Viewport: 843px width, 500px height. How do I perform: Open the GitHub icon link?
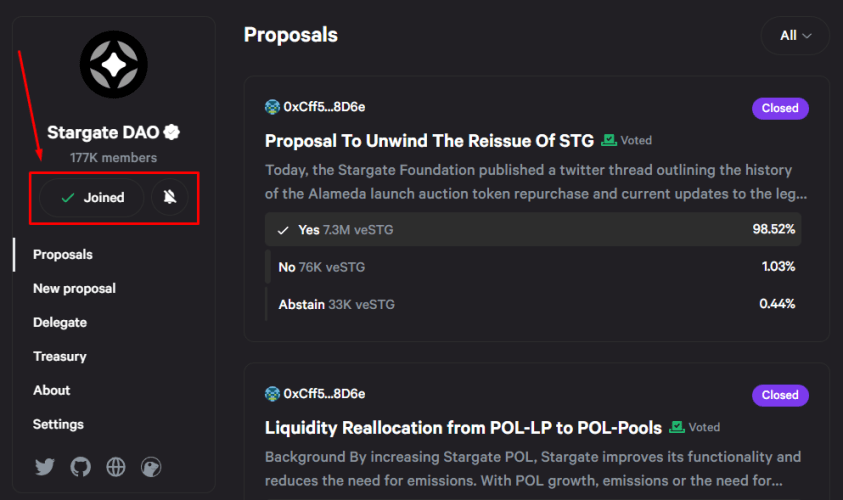(x=80, y=467)
